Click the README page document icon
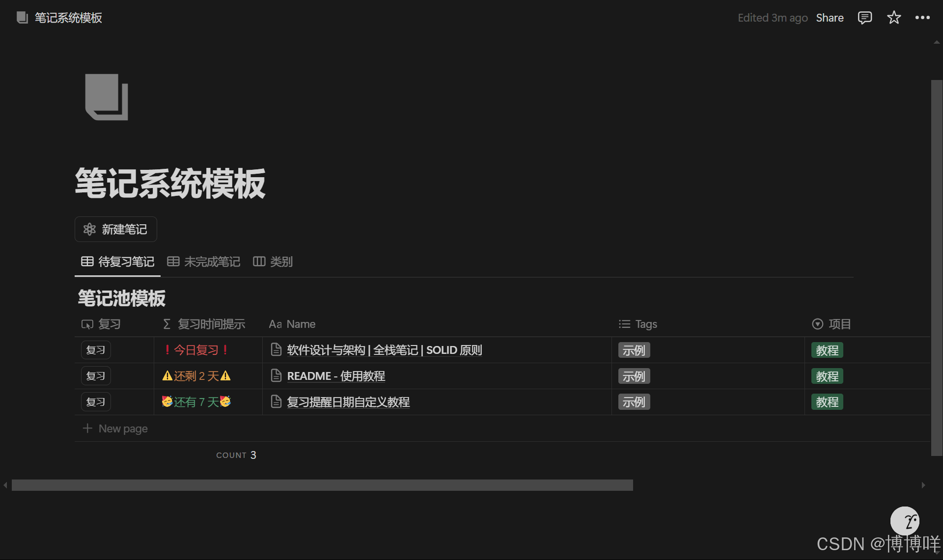This screenshot has width=943, height=560. [x=277, y=376]
